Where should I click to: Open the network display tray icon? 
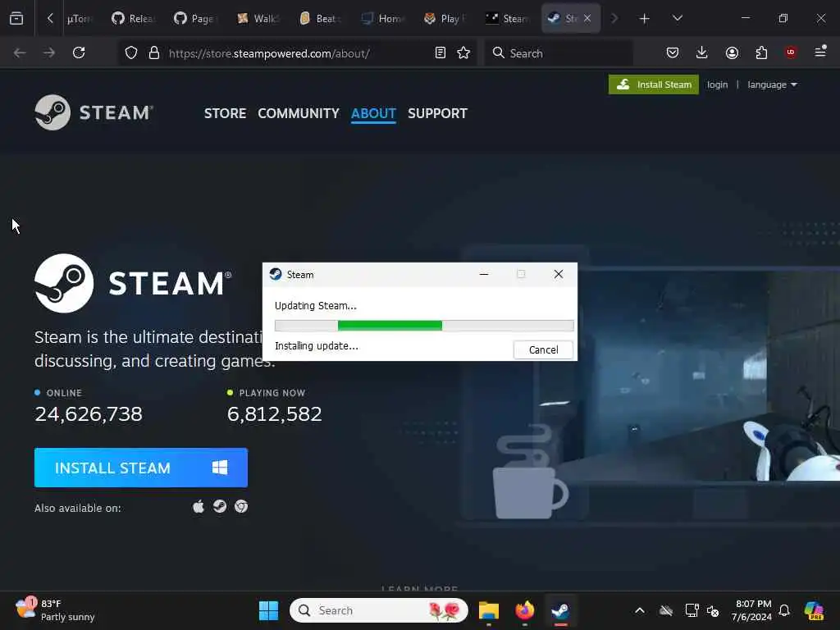pyautogui.click(x=692, y=610)
